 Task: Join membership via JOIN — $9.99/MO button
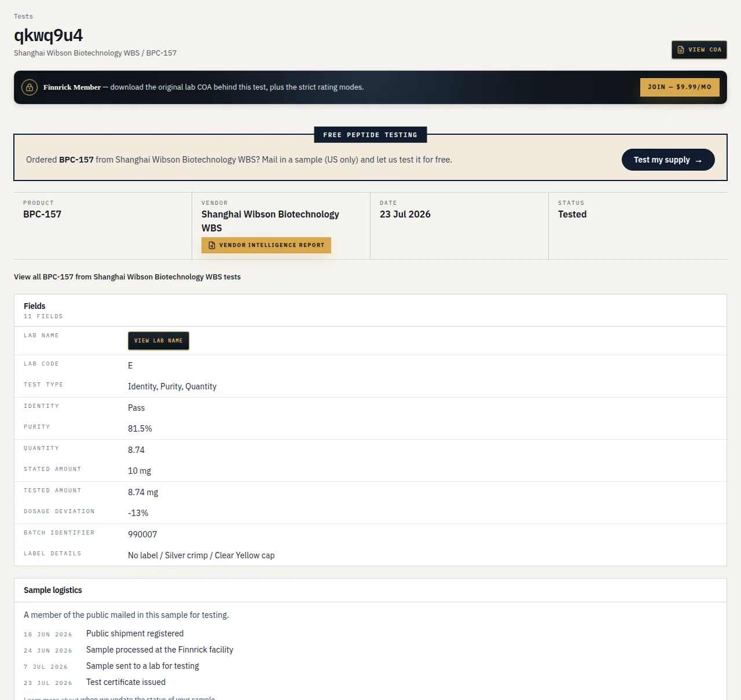pos(680,87)
